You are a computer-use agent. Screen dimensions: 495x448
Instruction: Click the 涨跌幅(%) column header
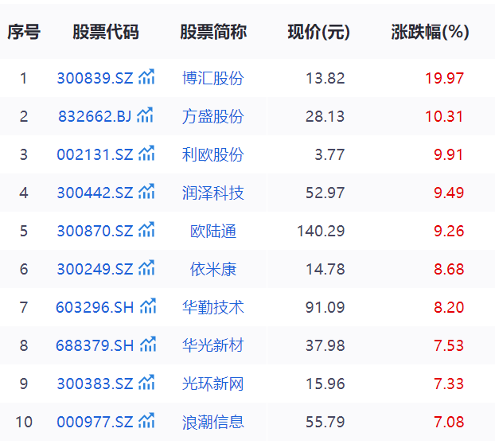coord(430,32)
